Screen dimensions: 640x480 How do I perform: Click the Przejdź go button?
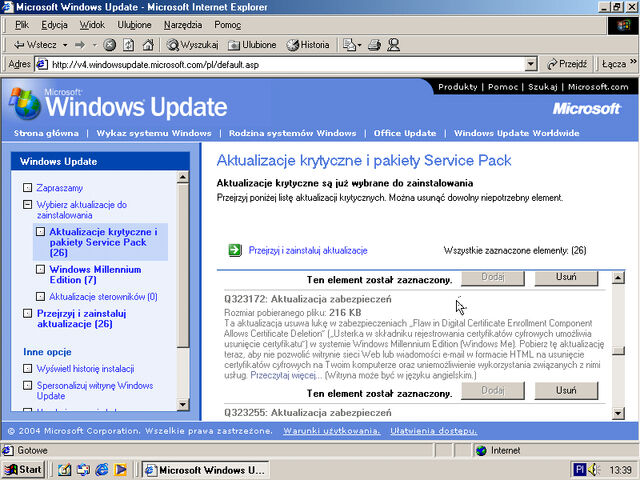[x=567, y=64]
